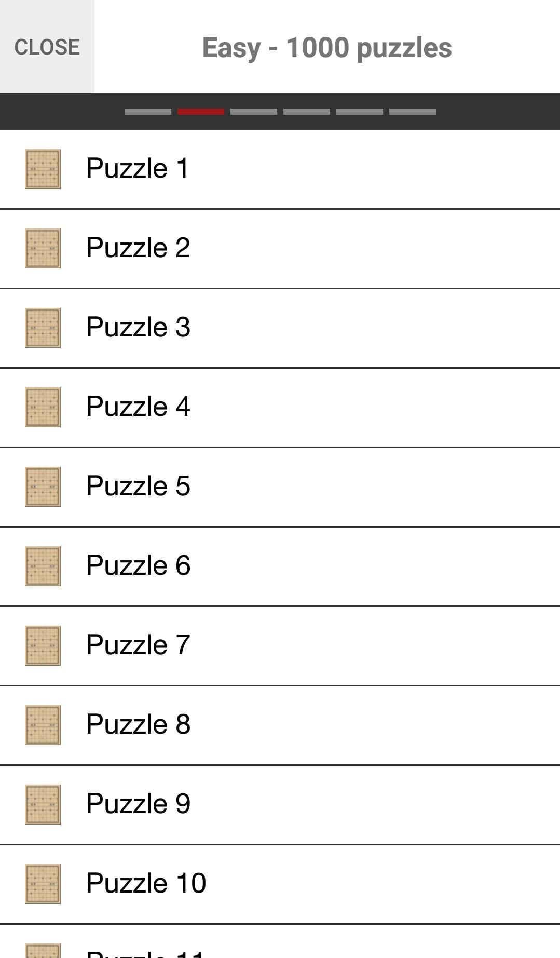The image size is (560, 958).
Task: Select the Puzzle 1 label
Action: [x=138, y=168]
